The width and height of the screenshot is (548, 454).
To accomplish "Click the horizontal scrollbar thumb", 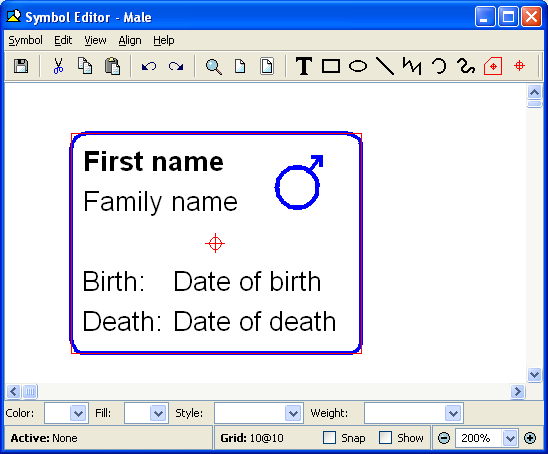I will coord(30,391).
